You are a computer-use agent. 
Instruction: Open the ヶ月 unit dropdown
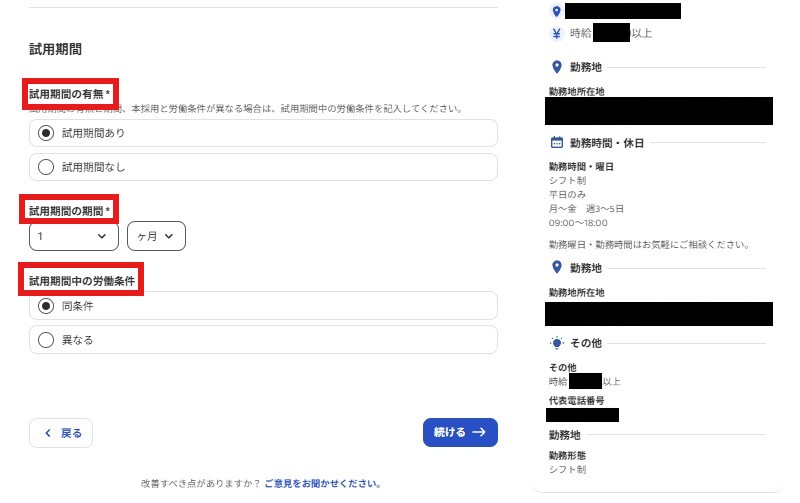[156, 236]
